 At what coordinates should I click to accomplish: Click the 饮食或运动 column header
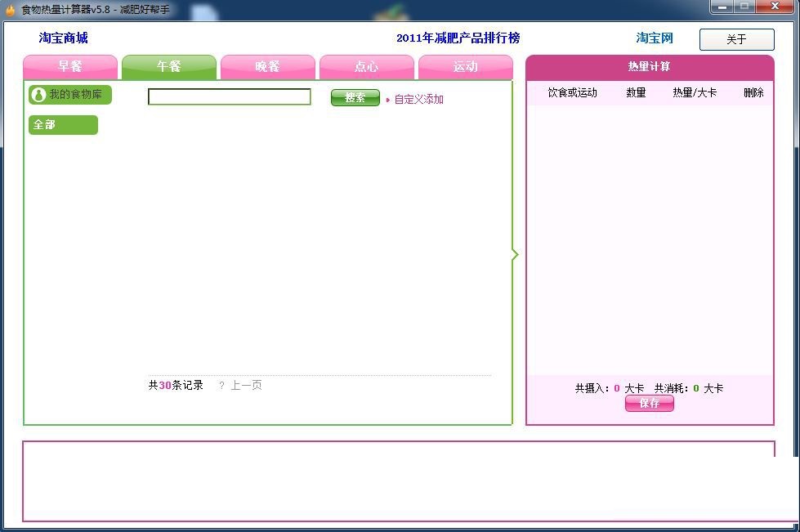point(573,92)
